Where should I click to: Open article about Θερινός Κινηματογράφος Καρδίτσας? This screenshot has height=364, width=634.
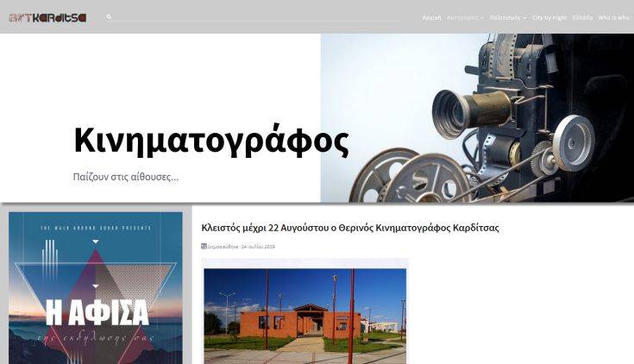click(x=349, y=228)
